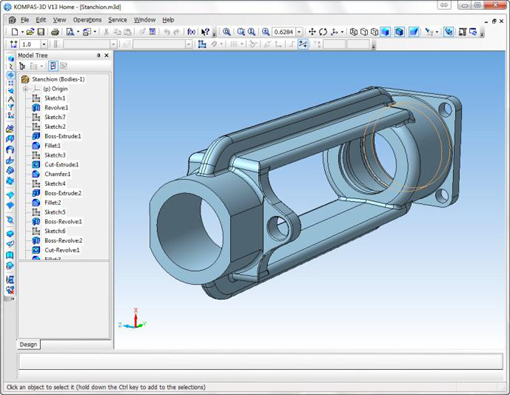This screenshot has width=510, height=395.
Task: Activate the Rotate view tool
Action: point(323,32)
